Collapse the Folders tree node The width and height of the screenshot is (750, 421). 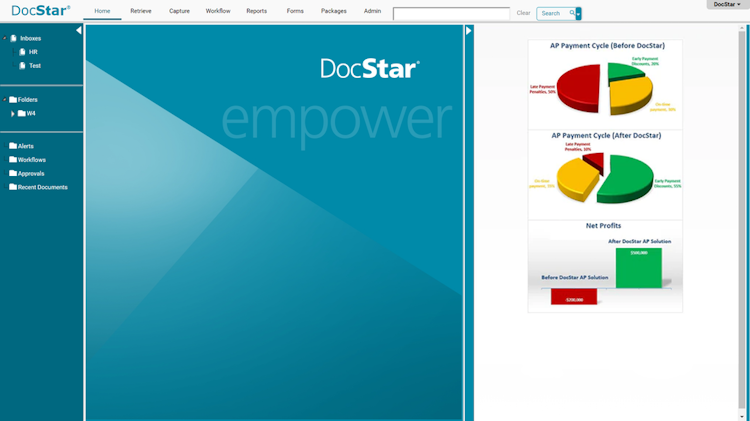point(5,100)
